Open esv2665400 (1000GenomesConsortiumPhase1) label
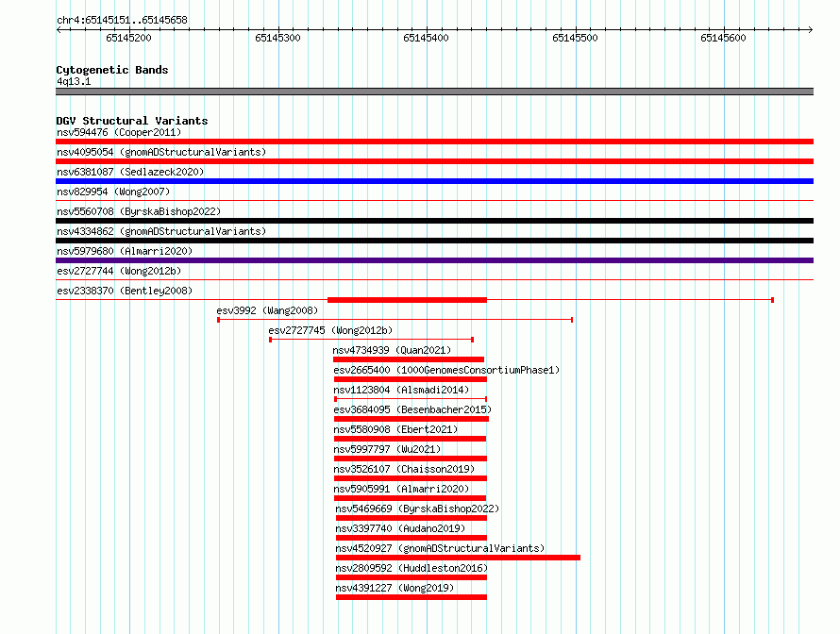 click(446, 370)
